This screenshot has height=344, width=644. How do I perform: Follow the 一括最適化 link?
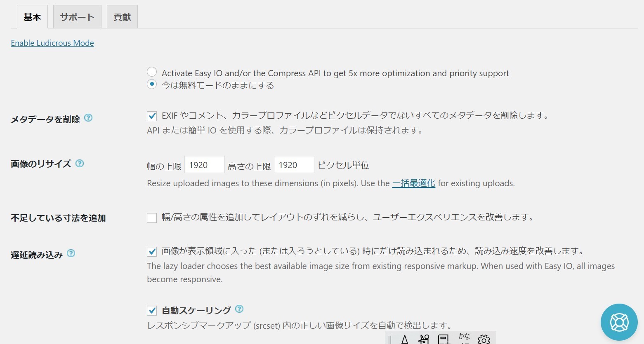click(x=414, y=183)
